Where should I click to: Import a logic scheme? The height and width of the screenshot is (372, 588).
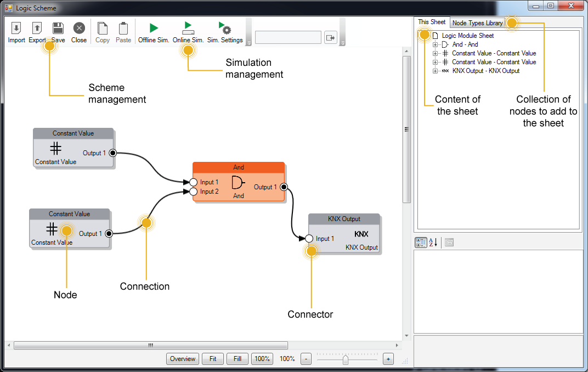point(16,32)
